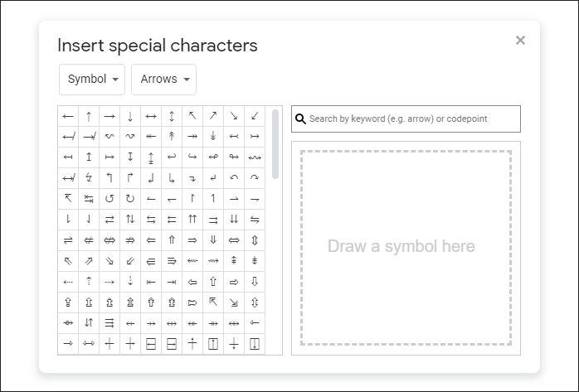The image size is (579, 392).
Task: Pick the left right double arrow
Action: click(x=234, y=240)
